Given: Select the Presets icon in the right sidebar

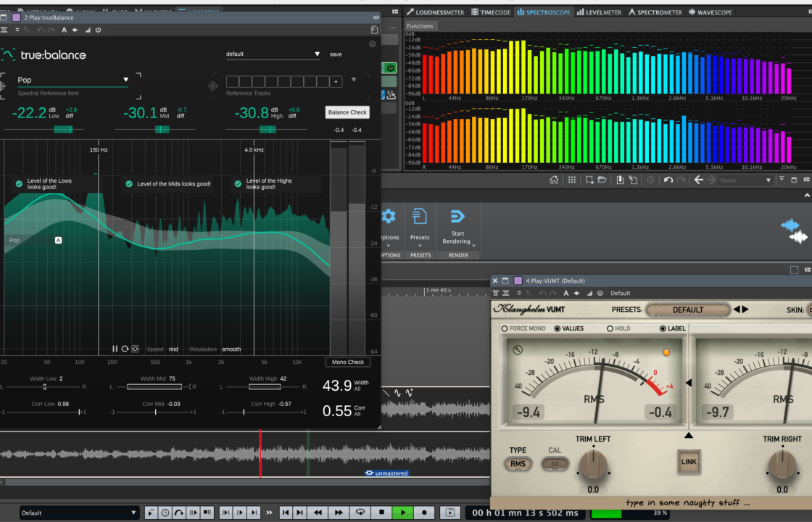Looking at the screenshot, I should click(x=420, y=217).
